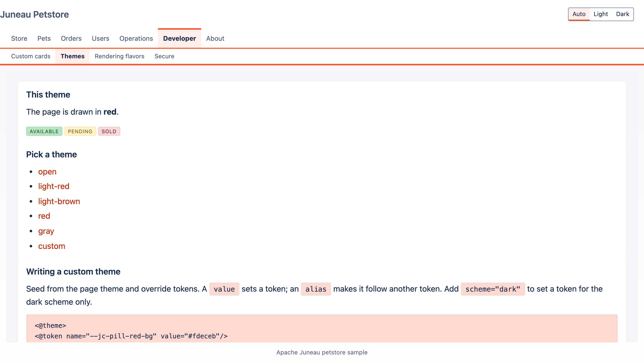The image size is (644, 362).
Task: Switch color scheme to Auto
Action: coord(579,14)
